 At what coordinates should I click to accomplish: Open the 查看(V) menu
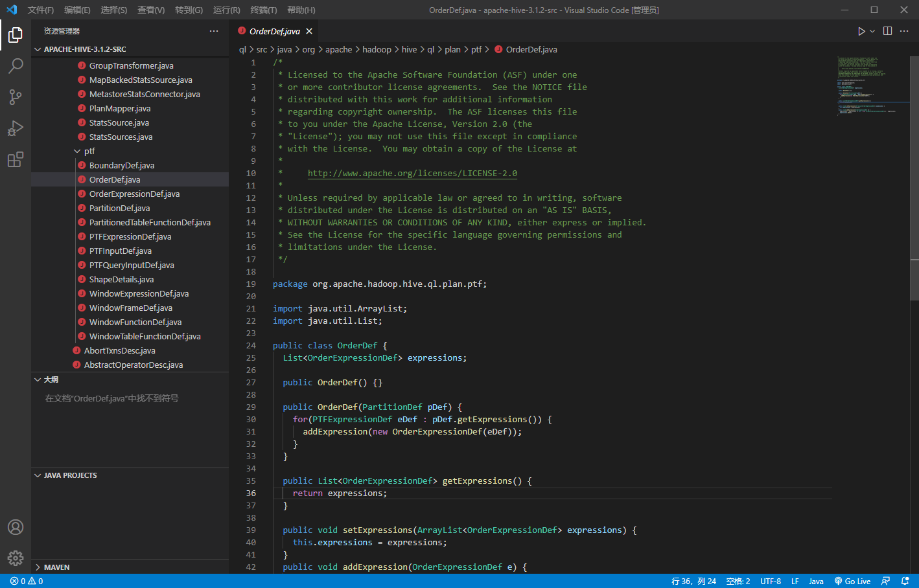[151, 10]
